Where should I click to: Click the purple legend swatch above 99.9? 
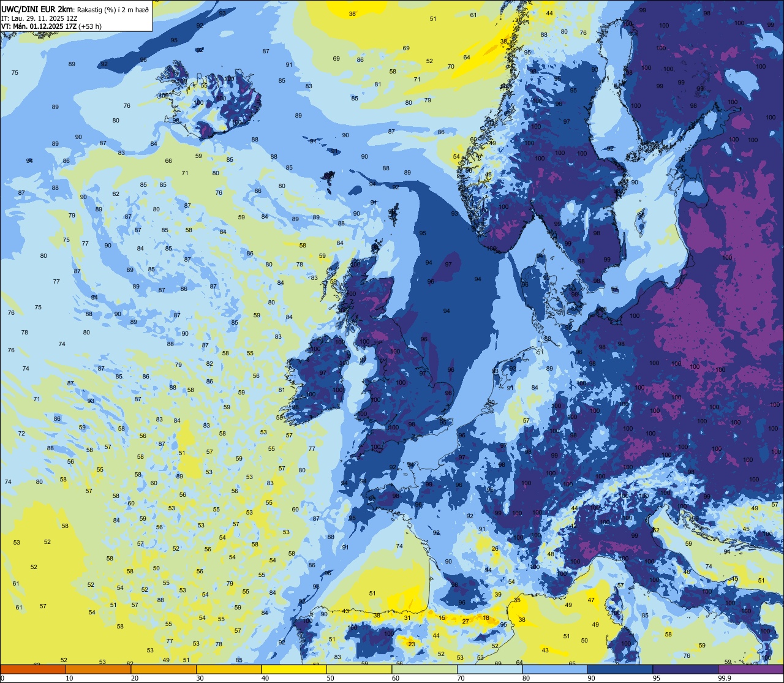pyautogui.click(x=750, y=670)
